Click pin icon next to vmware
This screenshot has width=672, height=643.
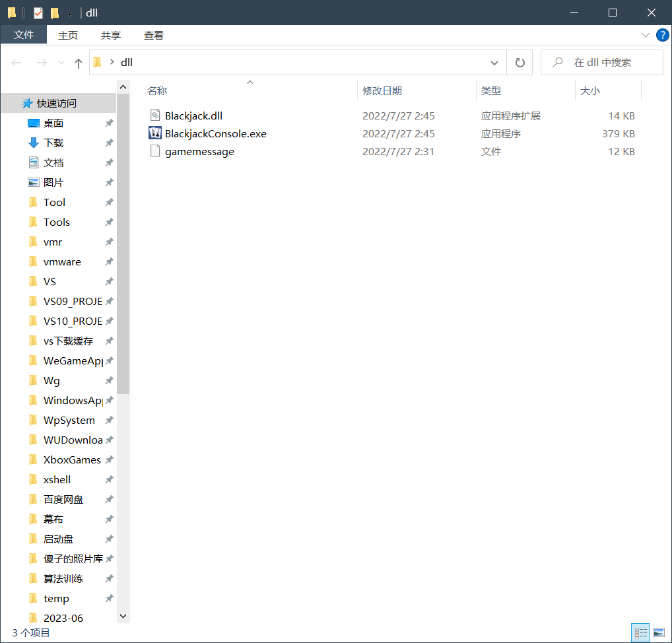coord(110,261)
